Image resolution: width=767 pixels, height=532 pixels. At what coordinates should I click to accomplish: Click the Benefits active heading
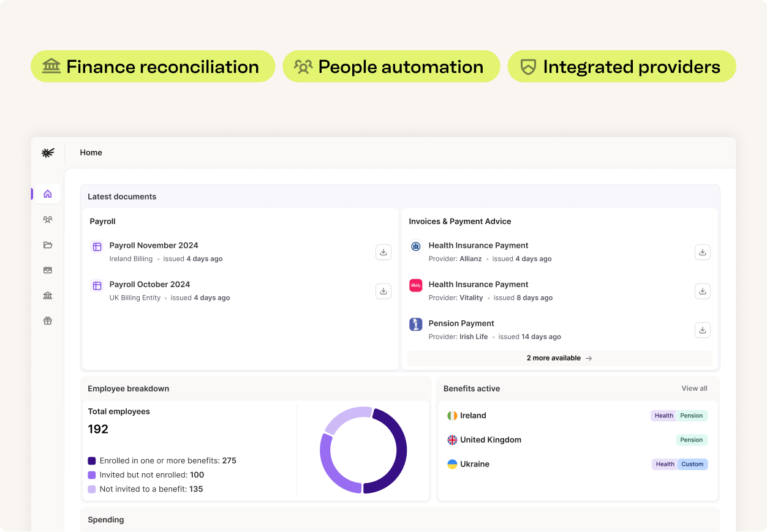tap(472, 389)
